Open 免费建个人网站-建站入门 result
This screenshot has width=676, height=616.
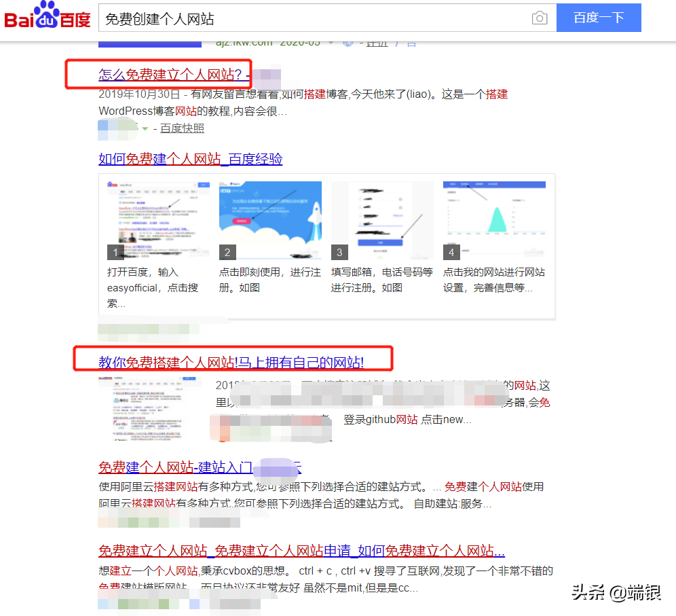pos(200,467)
